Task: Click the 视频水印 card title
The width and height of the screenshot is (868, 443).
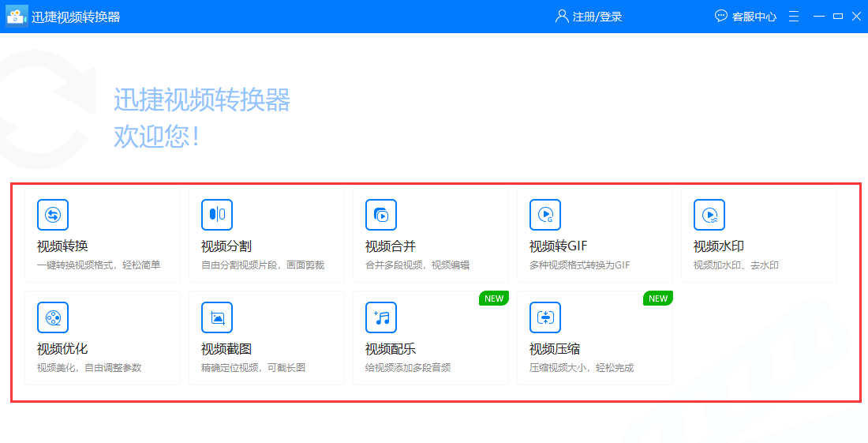Action: click(x=719, y=246)
